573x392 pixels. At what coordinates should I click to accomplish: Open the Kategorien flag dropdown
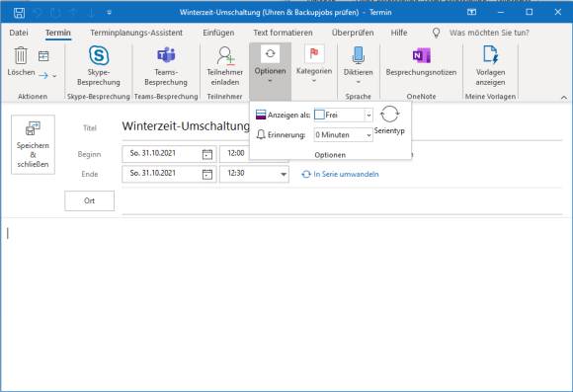tap(314, 65)
